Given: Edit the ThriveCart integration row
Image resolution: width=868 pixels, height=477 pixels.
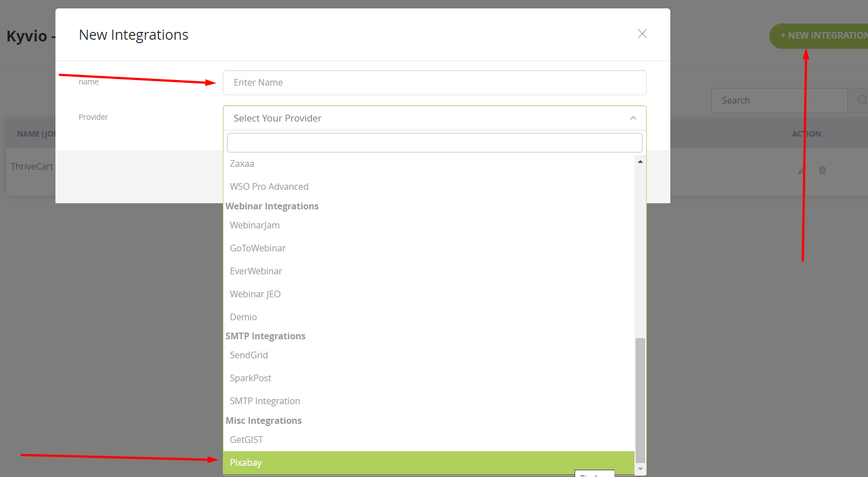Looking at the screenshot, I should click(802, 170).
